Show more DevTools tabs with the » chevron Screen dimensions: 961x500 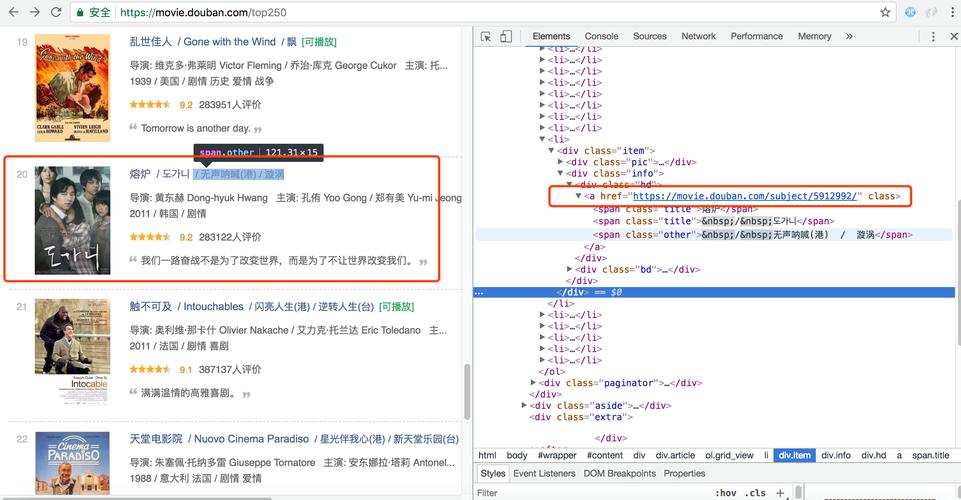click(849, 37)
